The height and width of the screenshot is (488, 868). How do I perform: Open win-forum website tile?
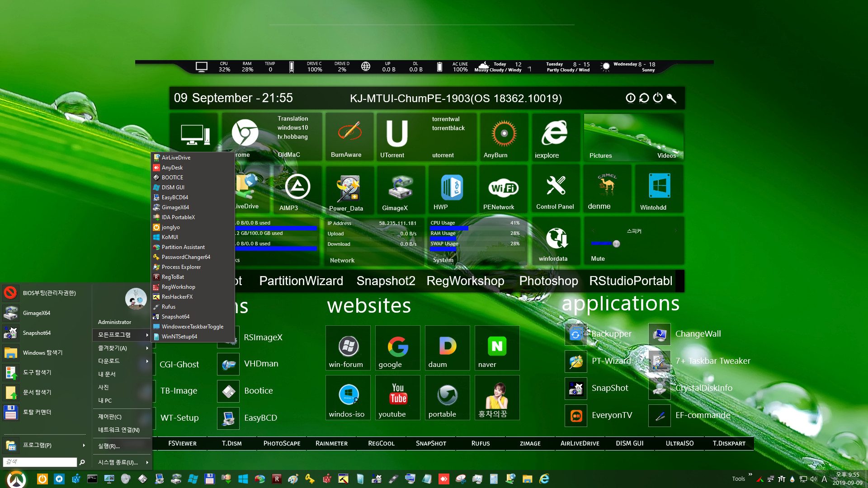(x=348, y=347)
